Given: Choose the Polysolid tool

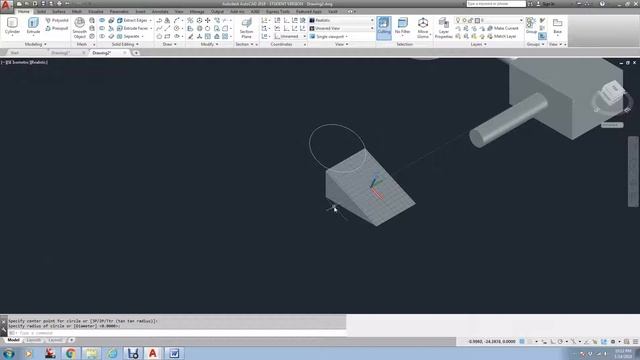Looking at the screenshot, I should [57, 20].
